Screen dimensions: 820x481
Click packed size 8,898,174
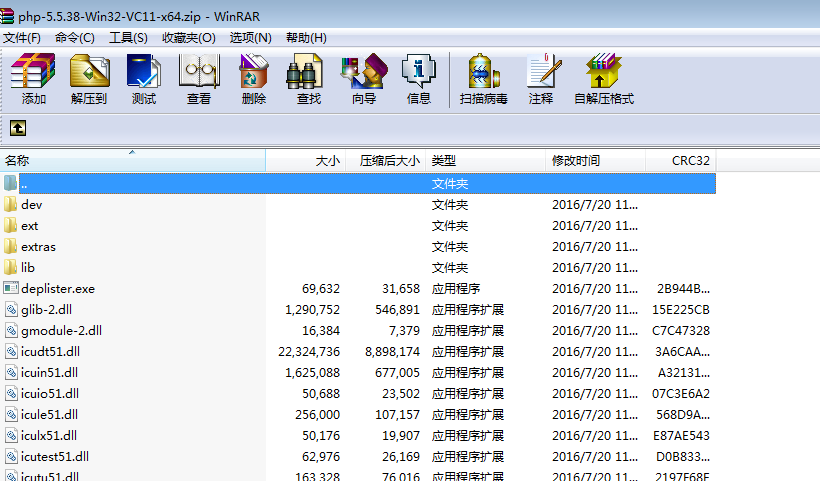(393, 352)
